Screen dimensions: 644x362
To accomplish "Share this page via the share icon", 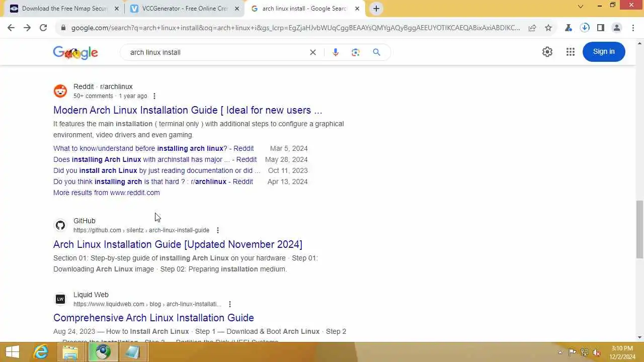I will pyautogui.click(x=532, y=28).
